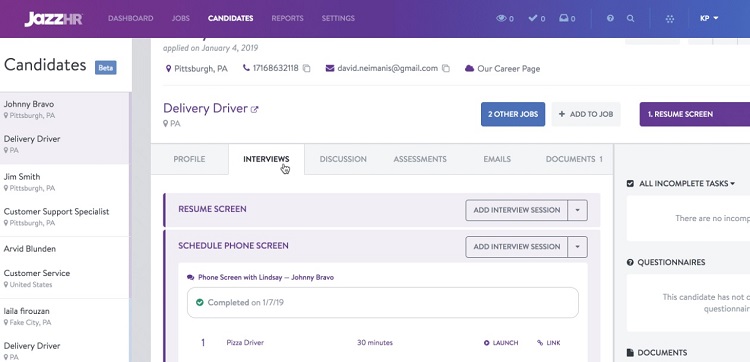Expand the All Incomplete Tasks dropdown

687,184
